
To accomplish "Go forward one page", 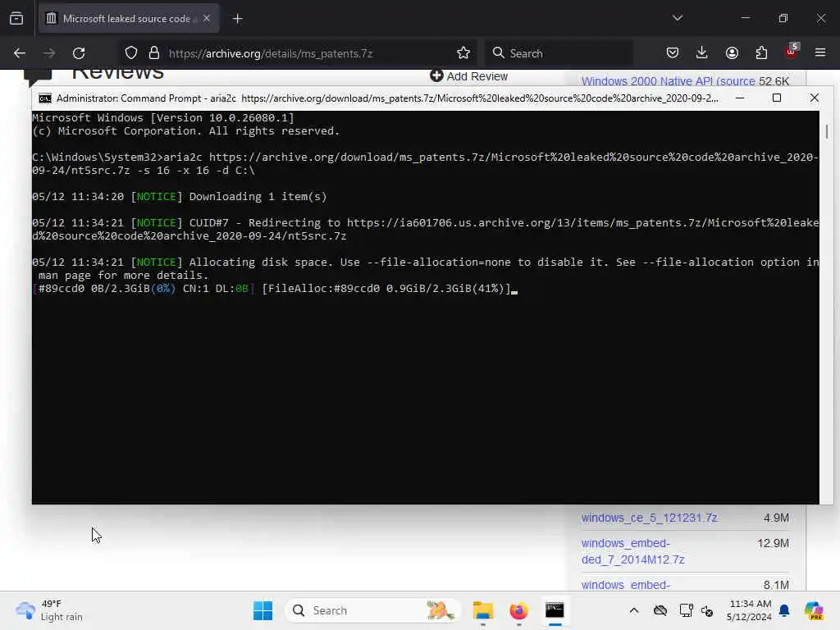I will coord(49,53).
